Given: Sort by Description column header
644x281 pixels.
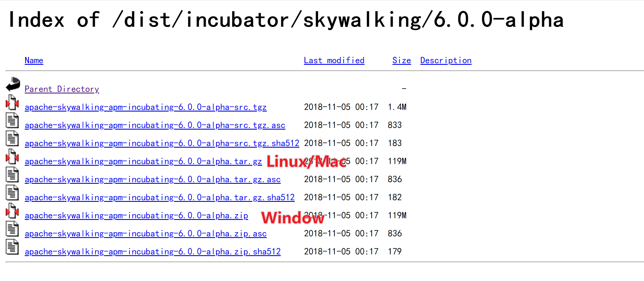Looking at the screenshot, I should [446, 61].
